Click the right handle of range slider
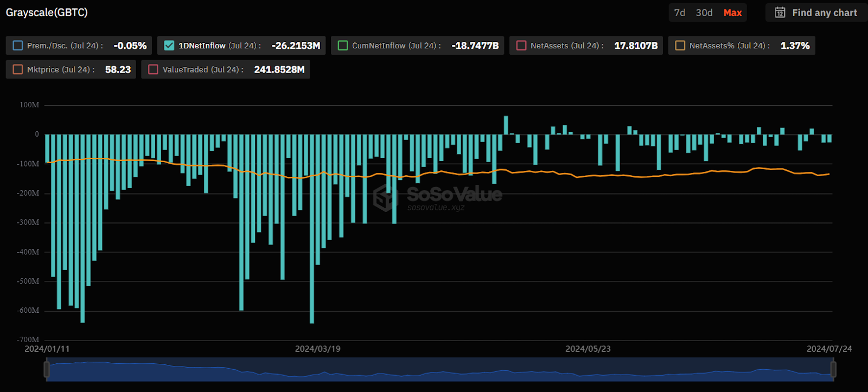This screenshot has height=392, width=868. tap(833, 370)
